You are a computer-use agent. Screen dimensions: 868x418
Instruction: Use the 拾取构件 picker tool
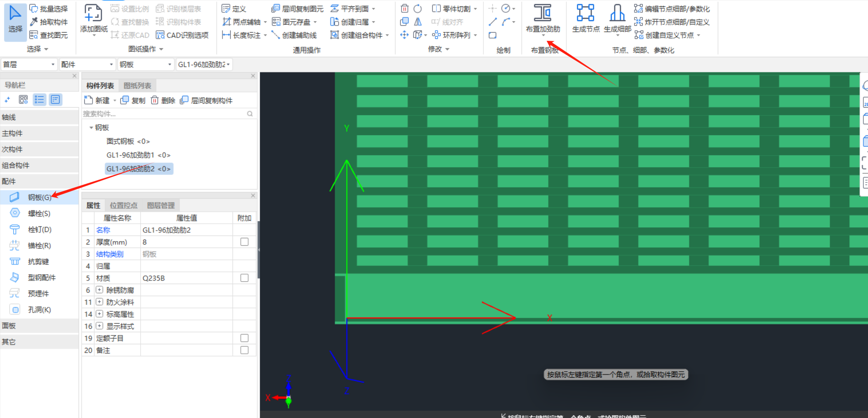[49, 22]
